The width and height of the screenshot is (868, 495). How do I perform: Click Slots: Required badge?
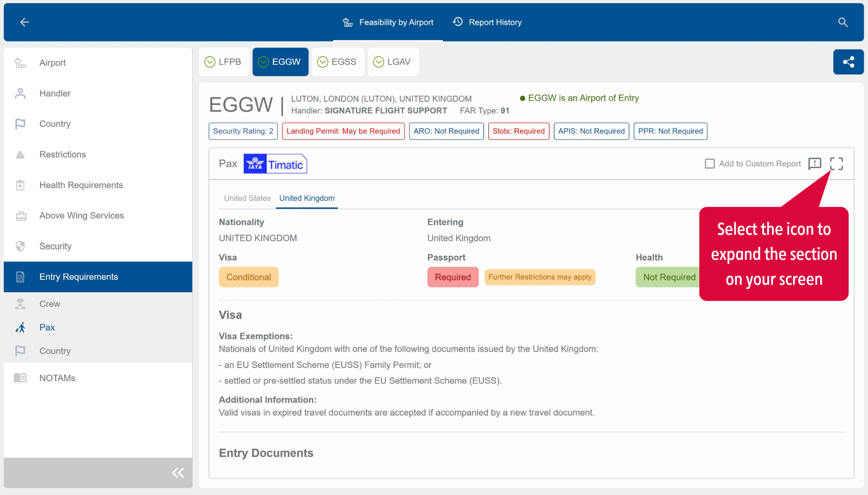click(519, 131)
